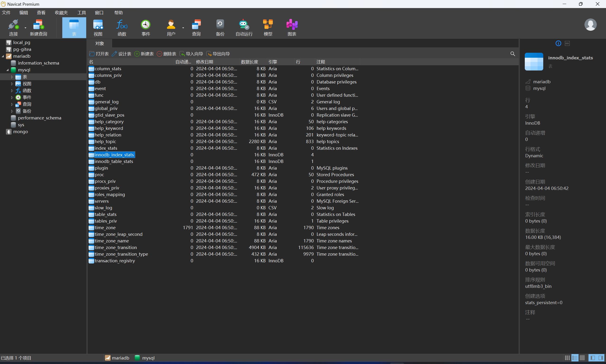Screen dimensions: 606x364
Task: Open the 查询 queries toolbar icon
Action: 196,27
